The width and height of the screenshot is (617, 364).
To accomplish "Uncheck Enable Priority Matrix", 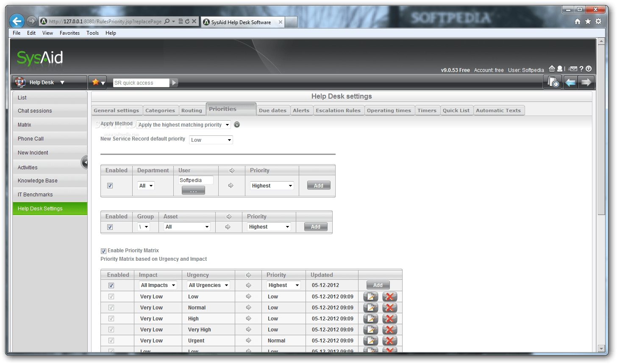I will pyautogui.click(x=103, y=251).
